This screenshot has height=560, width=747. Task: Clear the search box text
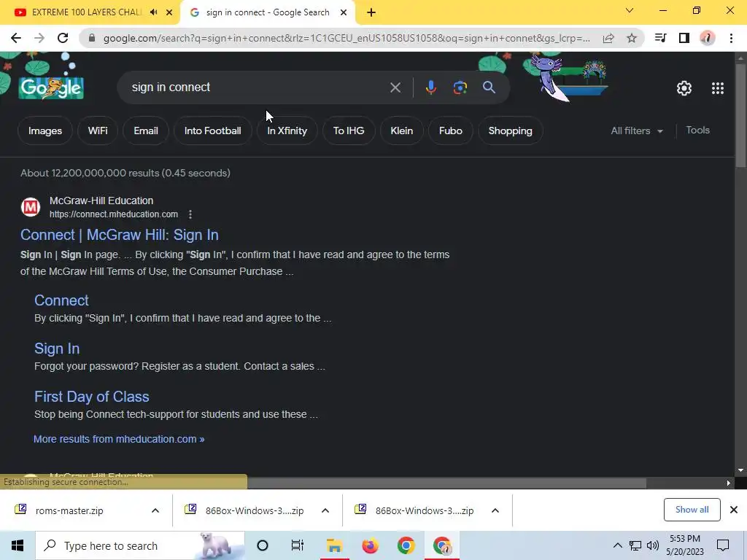pos(395,87)
